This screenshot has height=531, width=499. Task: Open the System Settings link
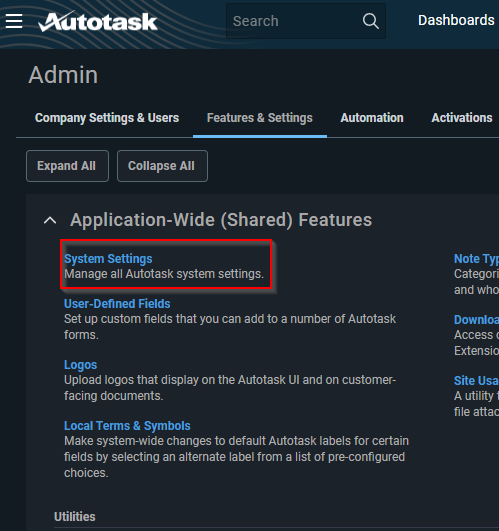tap(108, 259)
